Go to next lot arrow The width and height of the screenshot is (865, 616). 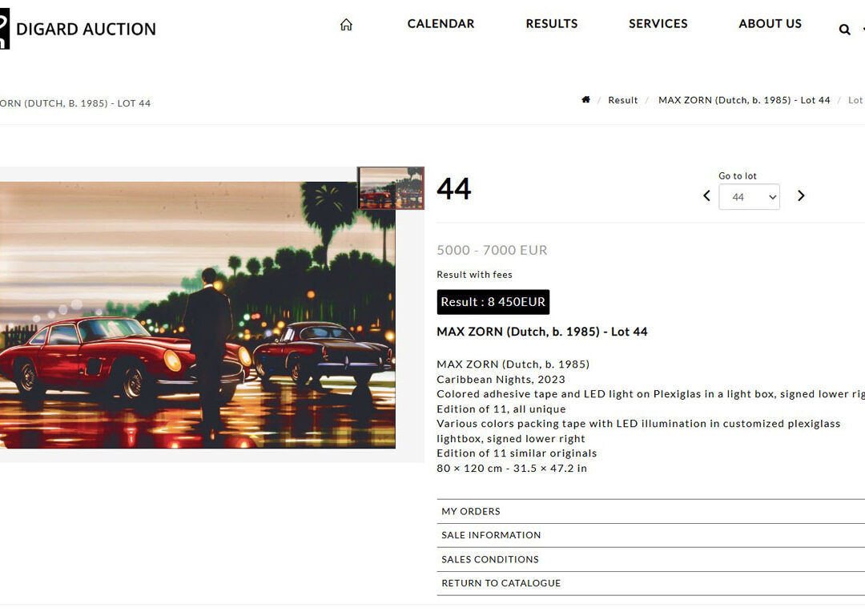(801, 196)
